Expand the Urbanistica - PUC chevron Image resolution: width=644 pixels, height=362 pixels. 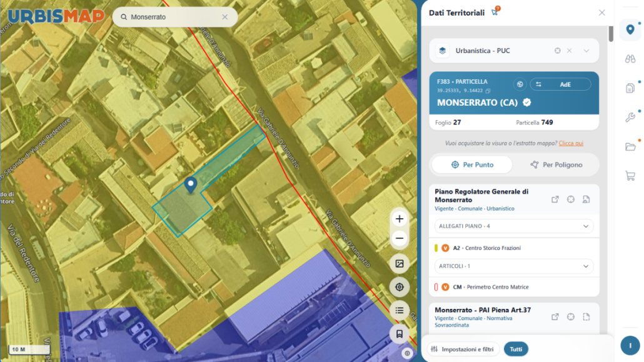tap(586, 51)
